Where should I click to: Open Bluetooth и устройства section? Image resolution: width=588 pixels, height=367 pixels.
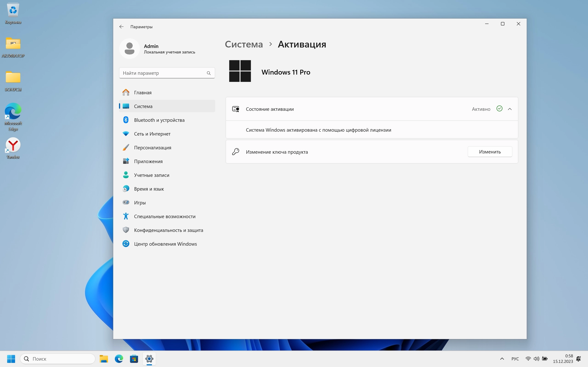[159, 120]
